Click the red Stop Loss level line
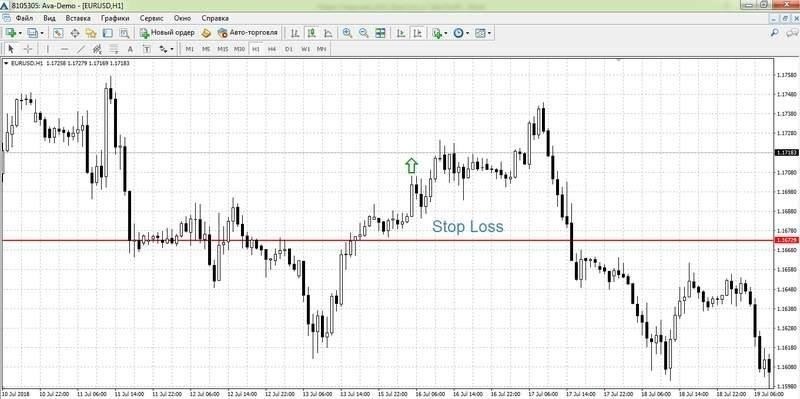Viewport: 800px width, 399px height. (388, 240)
